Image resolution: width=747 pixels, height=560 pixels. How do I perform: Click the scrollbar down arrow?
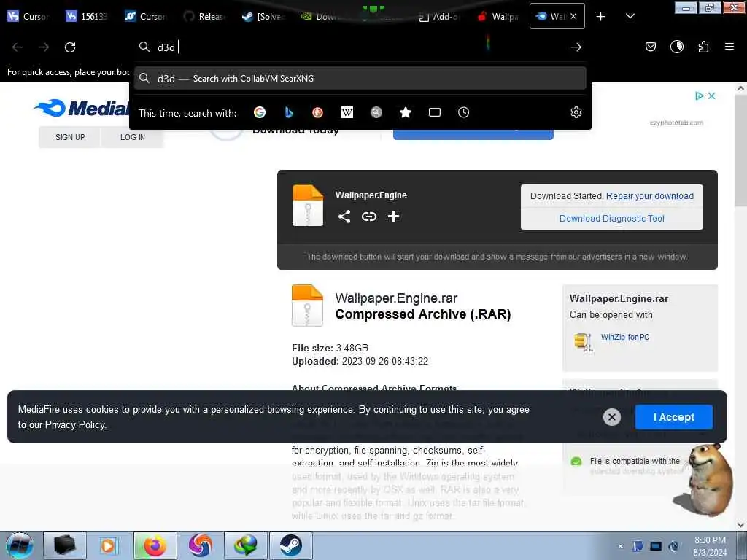coord(740,525)
